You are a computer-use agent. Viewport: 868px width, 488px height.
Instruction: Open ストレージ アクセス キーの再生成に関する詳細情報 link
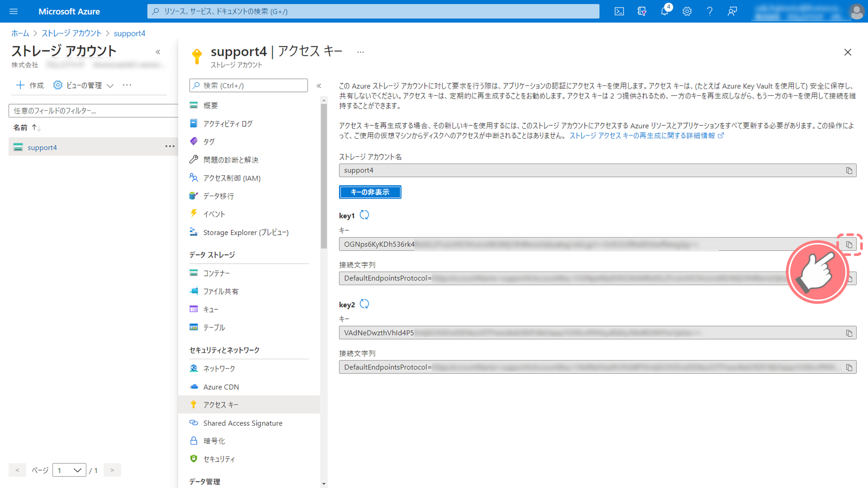(x=646, y=136)
